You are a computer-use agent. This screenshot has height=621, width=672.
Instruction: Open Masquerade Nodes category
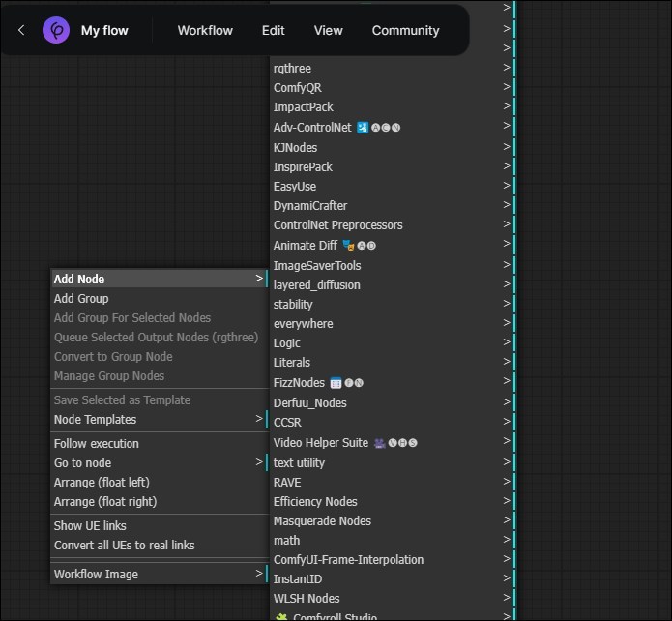coord(393,520)
